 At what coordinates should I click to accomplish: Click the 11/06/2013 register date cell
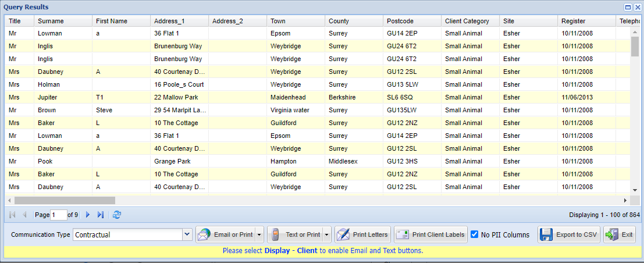pos(587,97)
